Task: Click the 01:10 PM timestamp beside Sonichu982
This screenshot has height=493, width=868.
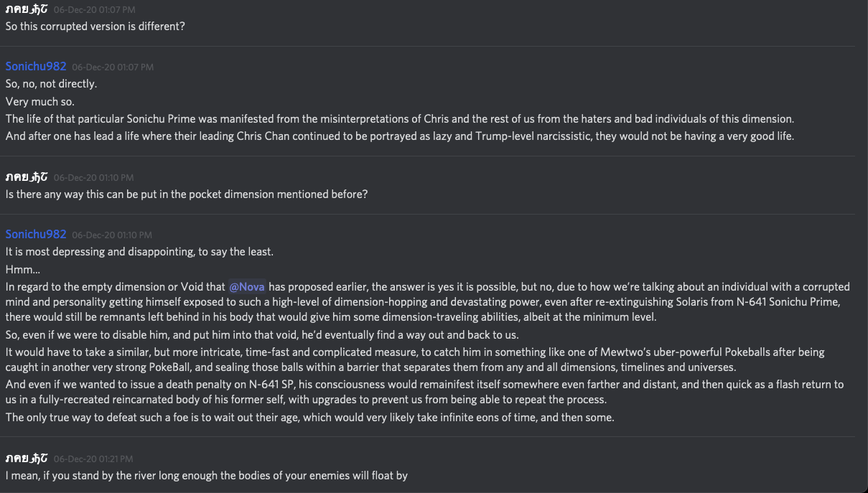Action: click(x=113, y=235)
